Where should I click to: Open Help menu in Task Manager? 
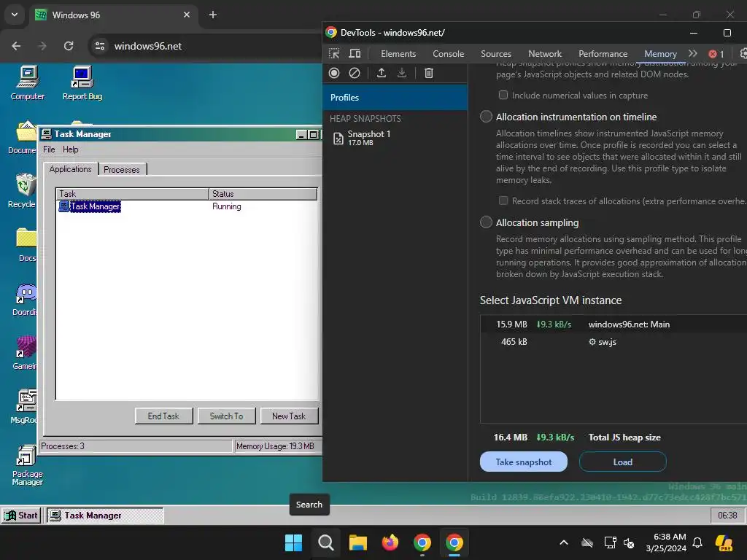pos(71,149)
